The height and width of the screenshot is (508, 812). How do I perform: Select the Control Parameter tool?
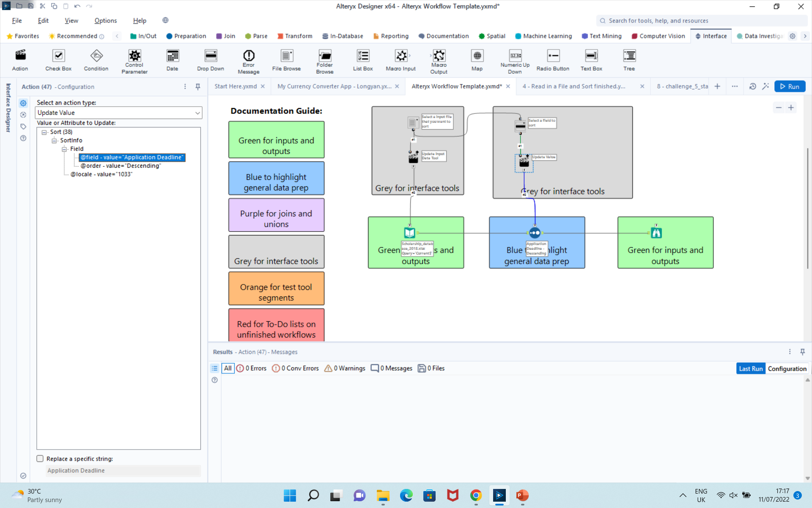134,61
